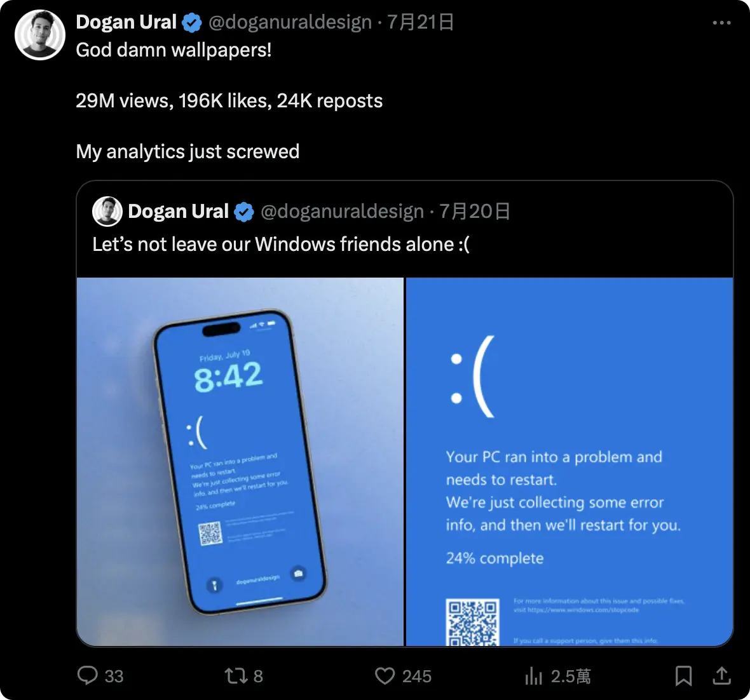This screenshot has width=750, height=700.
Task: Open the three-dot more options menu
Action: [x=721, y=22]
